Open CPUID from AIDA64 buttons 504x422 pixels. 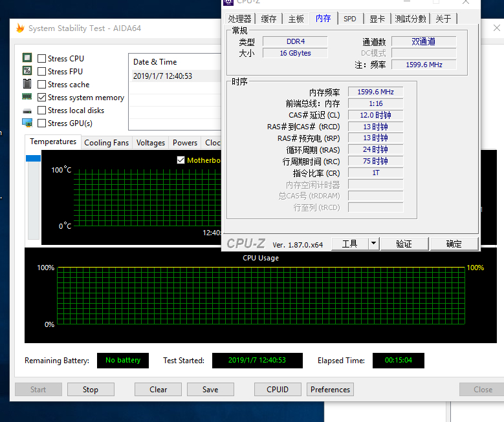point(278,389)
